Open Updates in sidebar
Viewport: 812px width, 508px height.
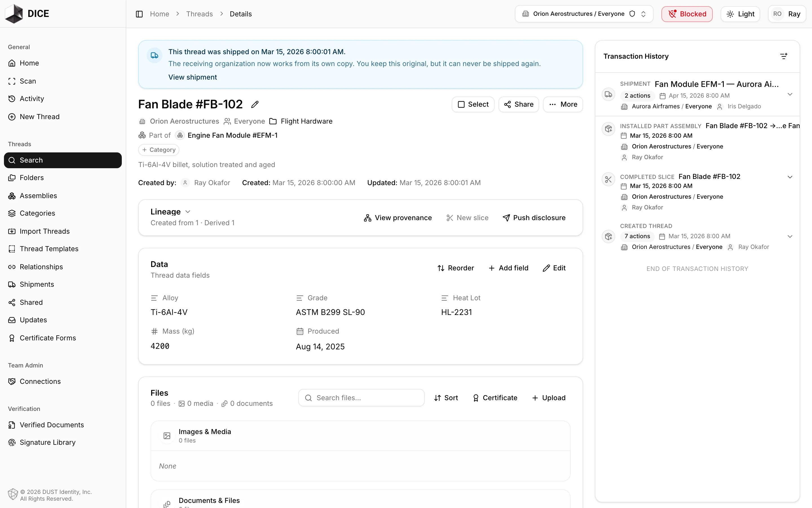pos(63,320)
